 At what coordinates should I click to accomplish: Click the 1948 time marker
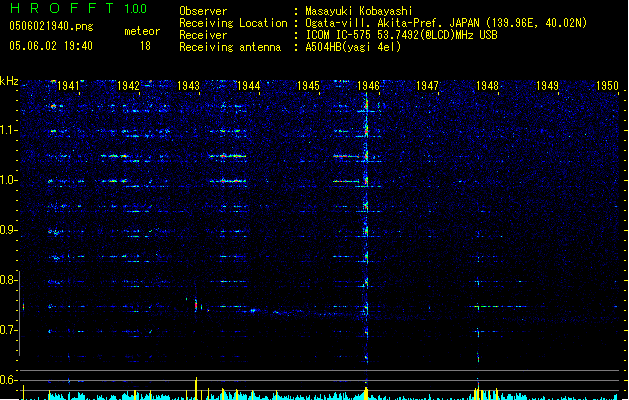pos(487,86)
